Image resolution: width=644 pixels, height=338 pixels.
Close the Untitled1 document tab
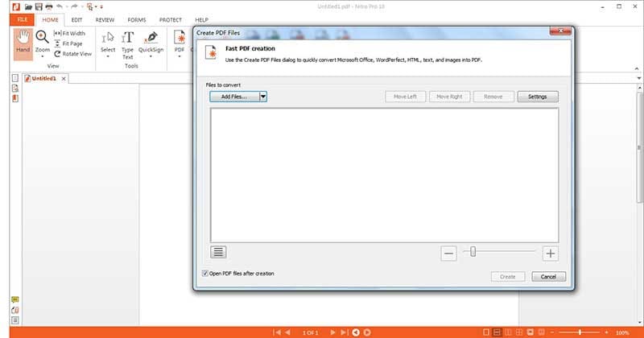64,78
